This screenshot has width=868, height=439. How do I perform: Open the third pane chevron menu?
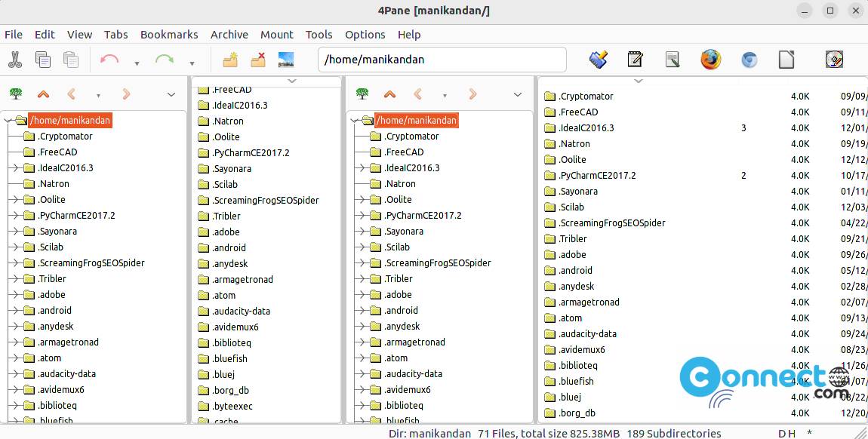[x=518, y=94]
